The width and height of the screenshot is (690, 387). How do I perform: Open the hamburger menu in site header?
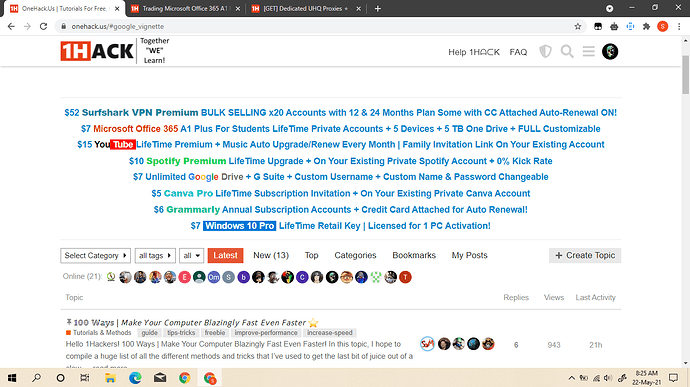coord(588,52)
